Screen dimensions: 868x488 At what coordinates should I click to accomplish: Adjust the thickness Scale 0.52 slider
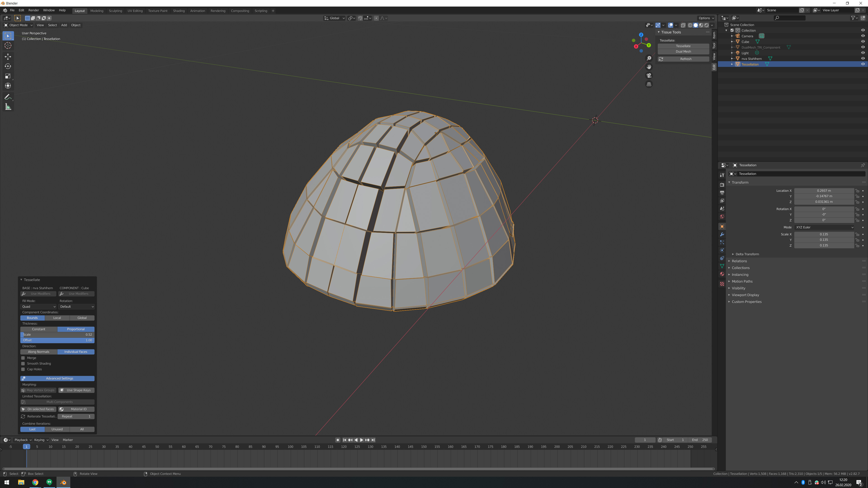click(x=57, y=335)
